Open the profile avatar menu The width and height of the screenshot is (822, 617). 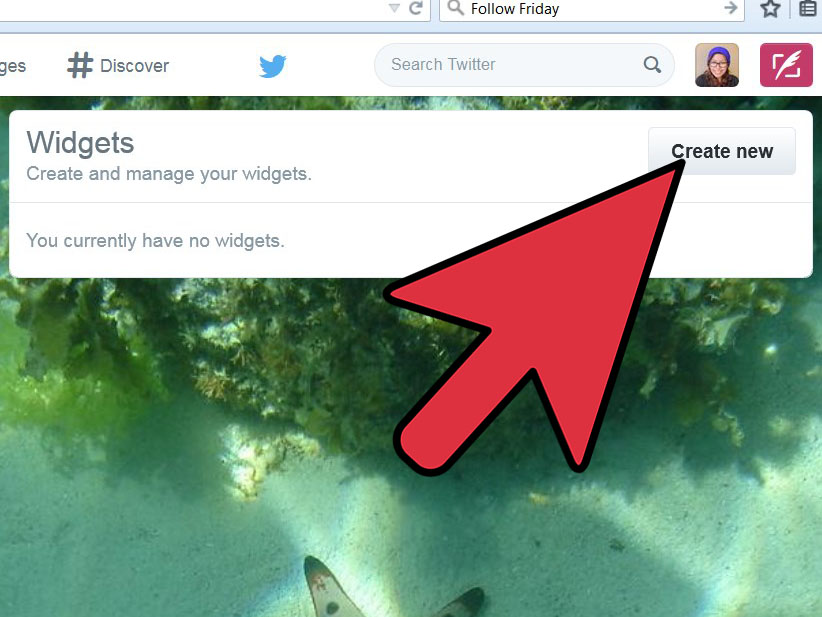(x=717, y=65)
